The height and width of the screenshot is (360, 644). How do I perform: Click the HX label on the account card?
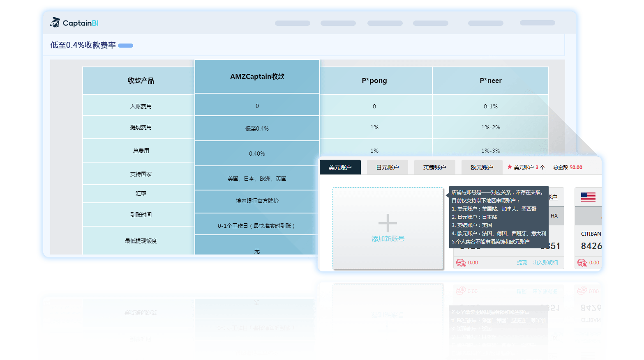[554, 216]
